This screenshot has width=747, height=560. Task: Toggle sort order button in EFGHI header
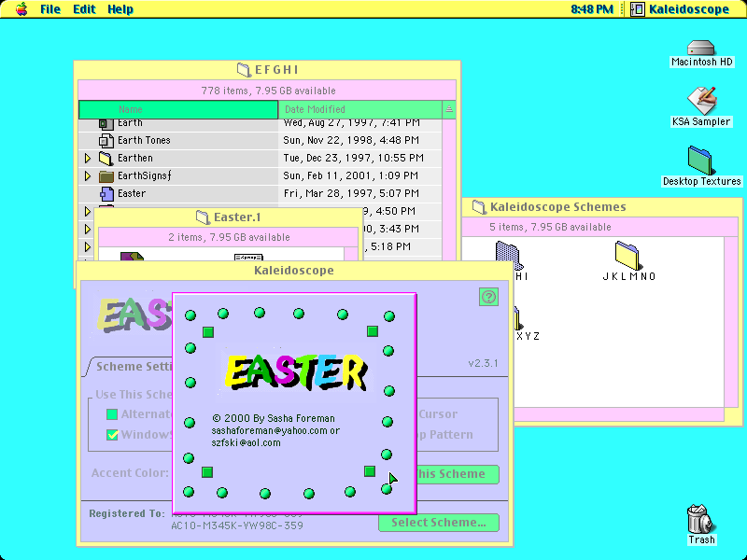point(449,109)
